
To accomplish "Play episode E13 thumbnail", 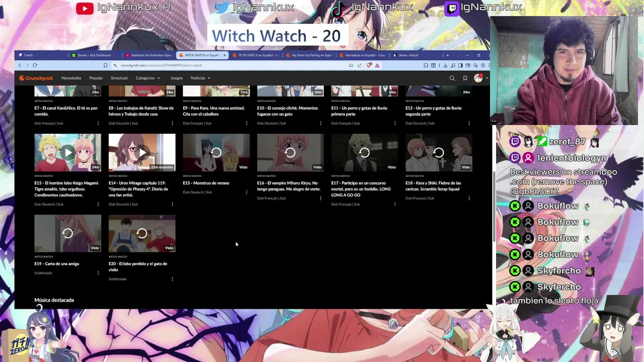I will [x=68, y=152].
